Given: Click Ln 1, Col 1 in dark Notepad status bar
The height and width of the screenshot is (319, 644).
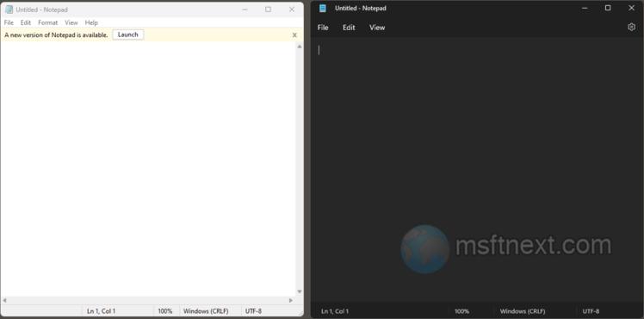Looking at the screenshot, I should 335,311.
